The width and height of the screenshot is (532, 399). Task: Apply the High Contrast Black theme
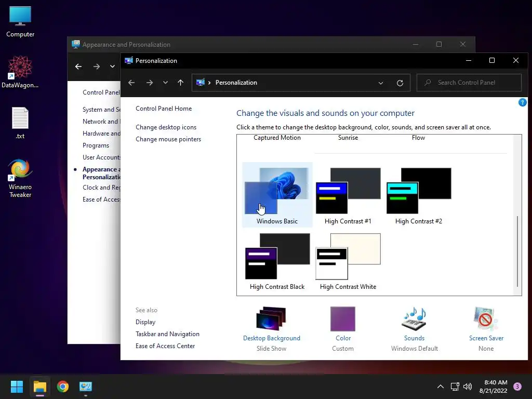[x=277, y=261]
